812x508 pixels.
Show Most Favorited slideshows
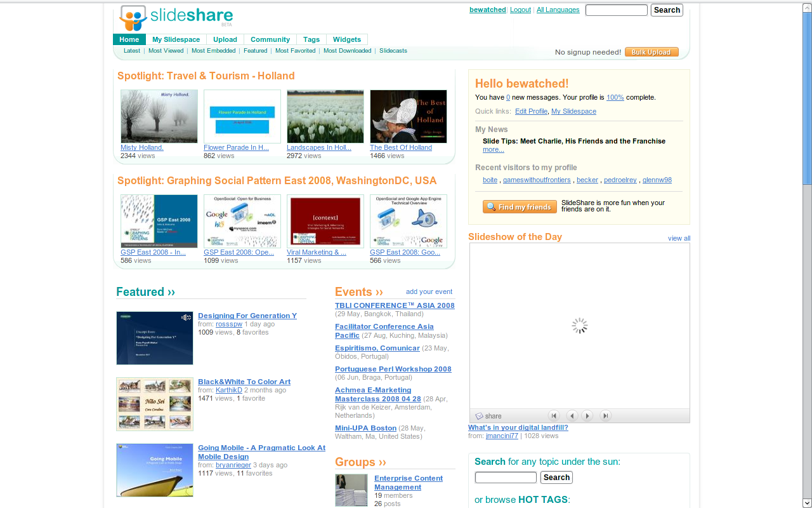(x=296, y=51)
